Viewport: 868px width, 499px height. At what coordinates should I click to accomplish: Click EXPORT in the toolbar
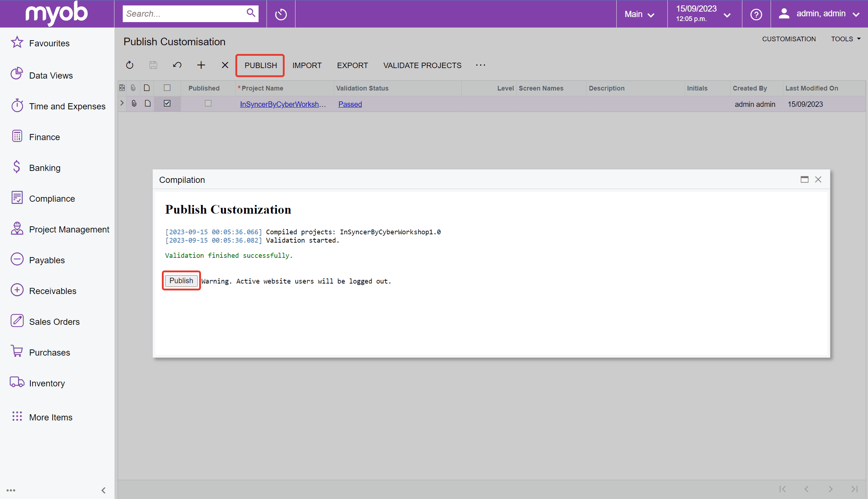pos(352,65)
